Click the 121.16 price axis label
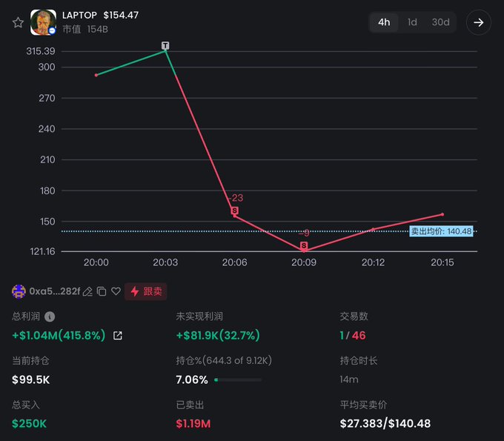 tap(42, 251)
